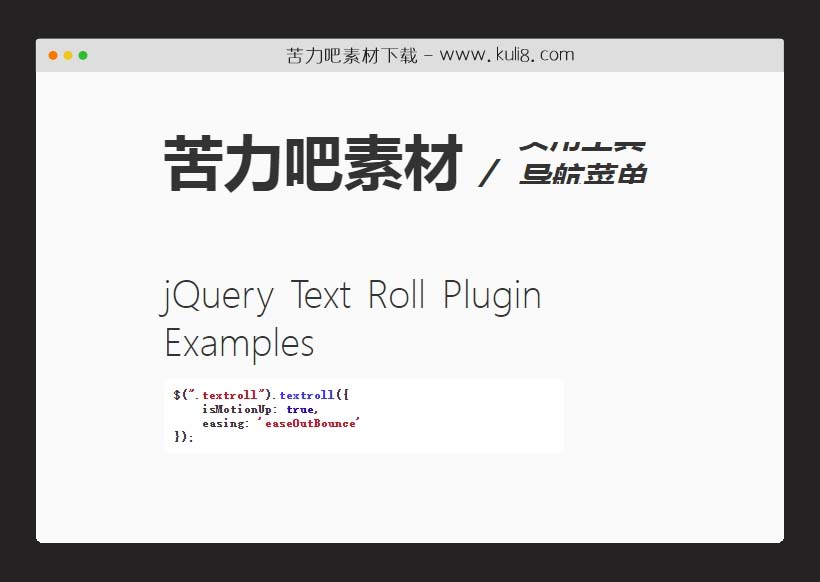This screenshot has width=820, height=582.
Task: Click the textroll function name
Action: tap(305, 394)
